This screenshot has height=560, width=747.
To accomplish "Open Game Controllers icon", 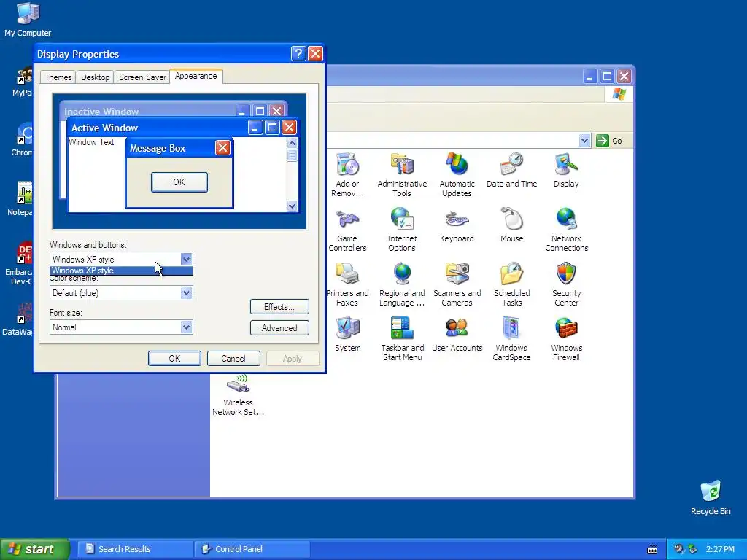I will pyautogui.click(x=347, y=230).
